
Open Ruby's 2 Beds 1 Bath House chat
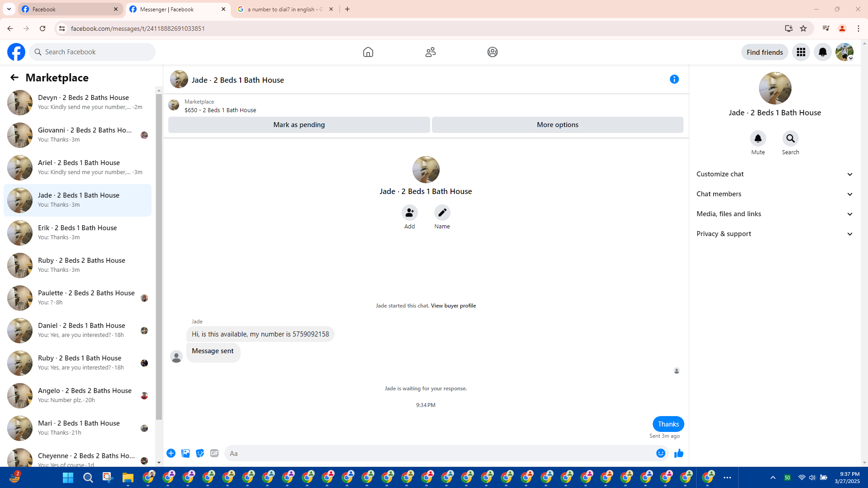pos(78,363)
